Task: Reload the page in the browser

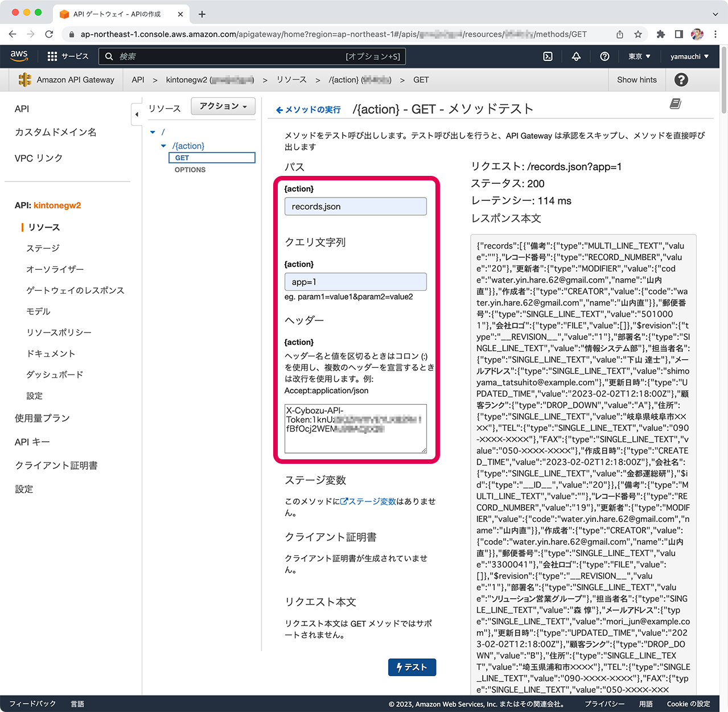Action: (49, 34)
